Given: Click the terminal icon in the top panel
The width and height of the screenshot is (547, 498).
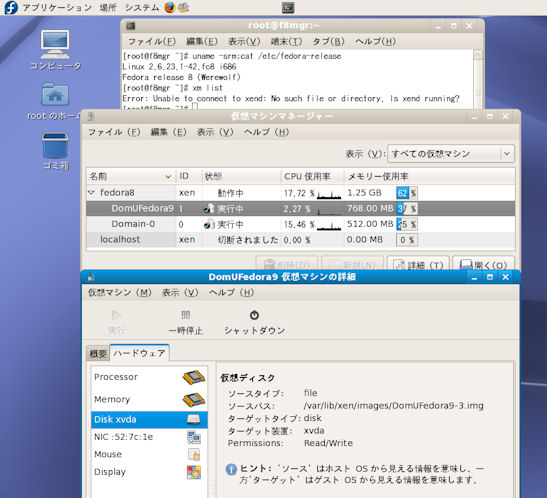Looking at the screenshot, I should pyautogui.click(x=288, y=7).
